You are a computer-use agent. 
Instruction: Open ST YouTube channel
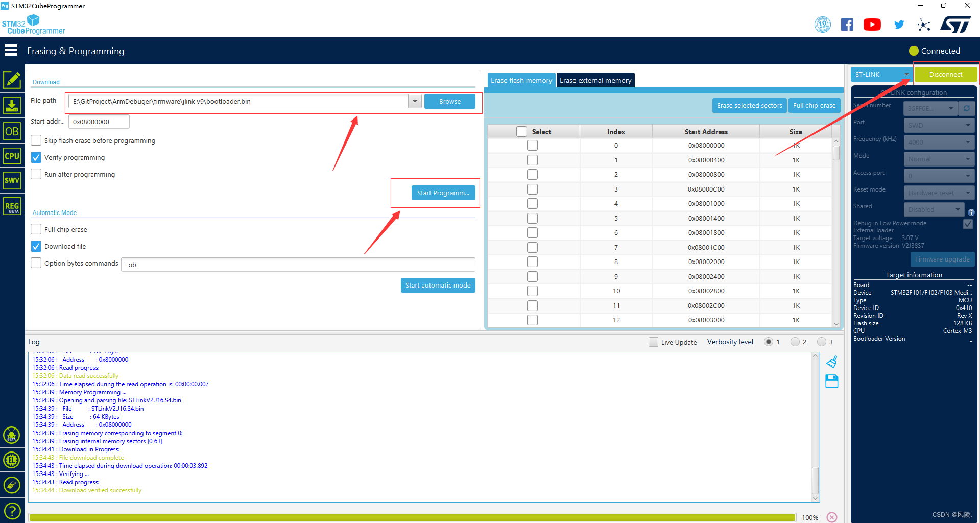[872, 25]
